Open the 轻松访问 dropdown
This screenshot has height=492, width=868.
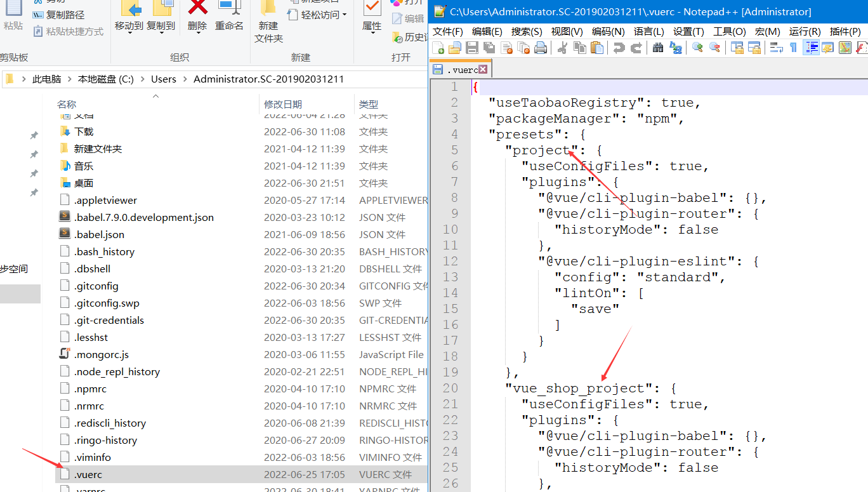[x=318, y=15]
